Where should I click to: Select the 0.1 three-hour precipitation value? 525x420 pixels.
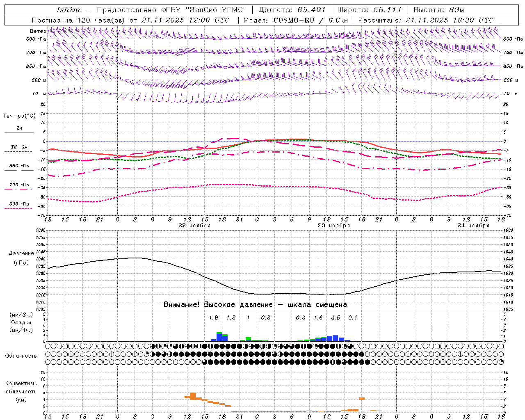coord(353,318)
